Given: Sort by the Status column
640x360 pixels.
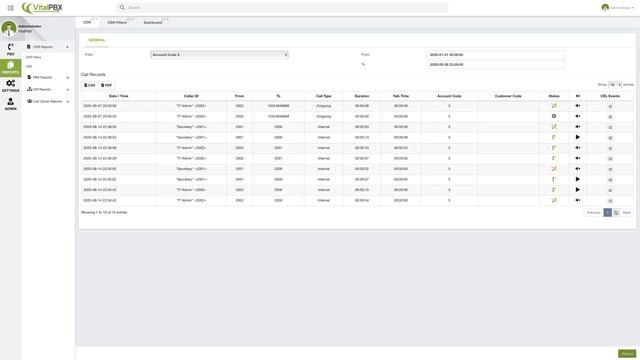Looking at the screenshot, I should [554, 96].
